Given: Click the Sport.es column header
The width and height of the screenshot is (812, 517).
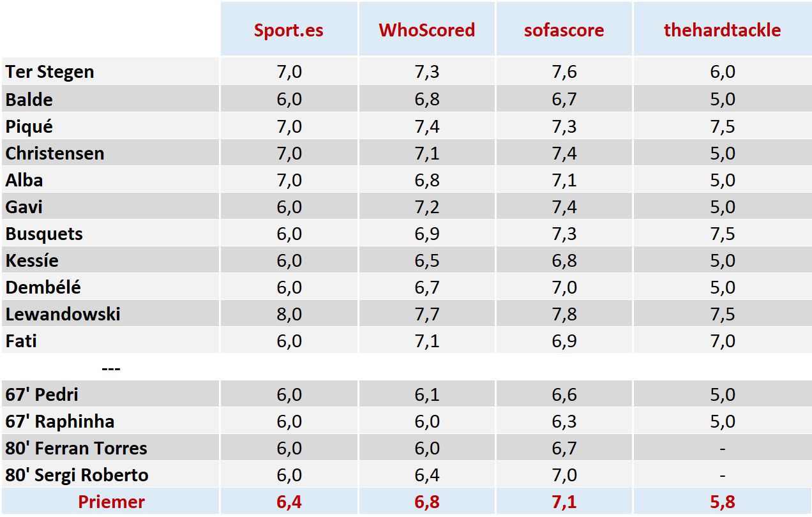Looking at the screenshot, I should [289, 31].
